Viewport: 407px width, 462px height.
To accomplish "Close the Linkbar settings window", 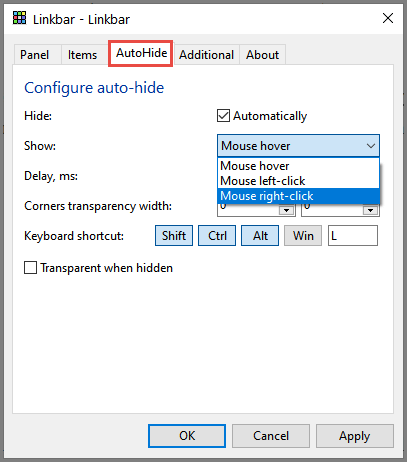I will click(x=388, y=18).
